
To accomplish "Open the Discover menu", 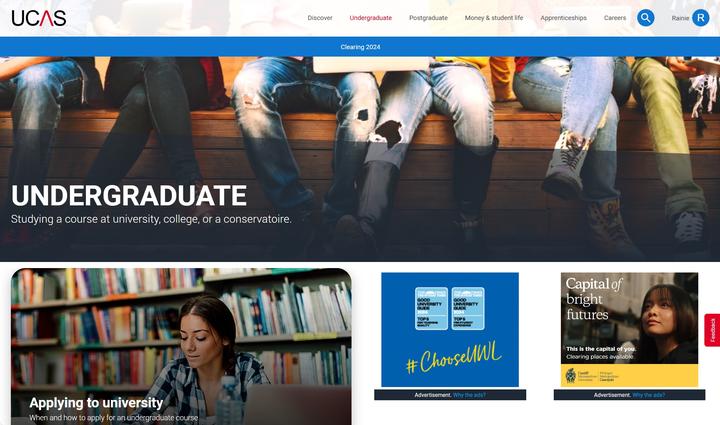I will [x=320, y=18].
